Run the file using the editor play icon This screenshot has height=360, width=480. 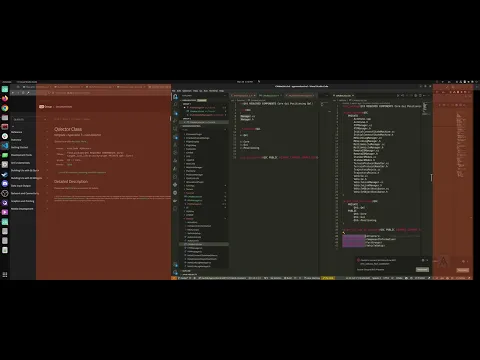(398, 96)
